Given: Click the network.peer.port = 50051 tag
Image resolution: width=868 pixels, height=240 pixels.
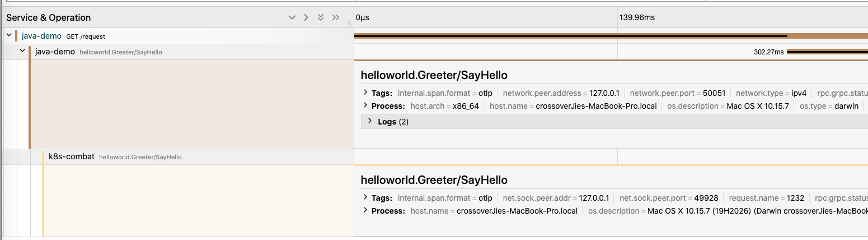Looking at the screenshot, I should point(678,93).
